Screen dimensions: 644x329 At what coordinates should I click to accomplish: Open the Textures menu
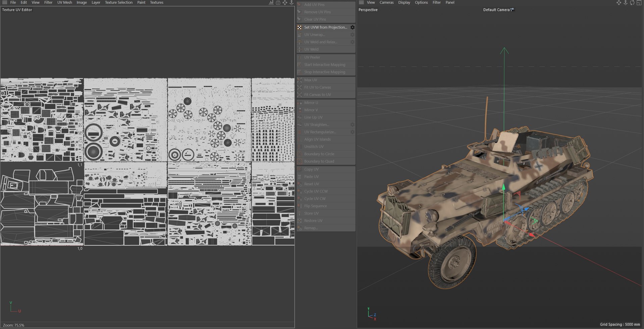point(157,2)
